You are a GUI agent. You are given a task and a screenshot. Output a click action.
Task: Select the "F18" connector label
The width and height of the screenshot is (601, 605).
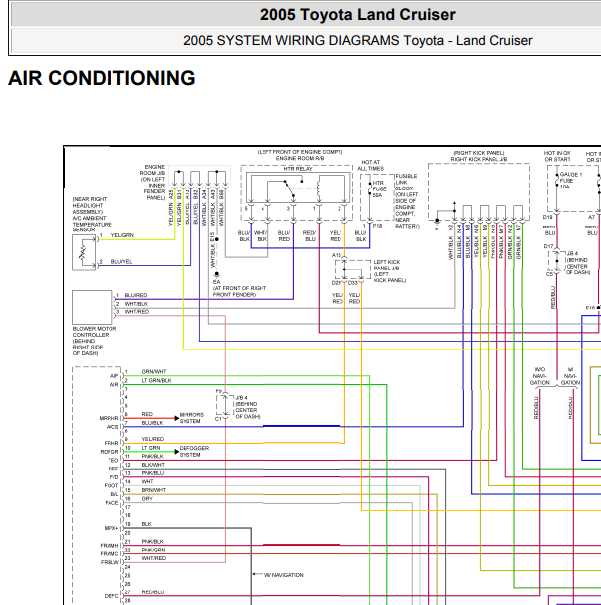click(377, 226)
